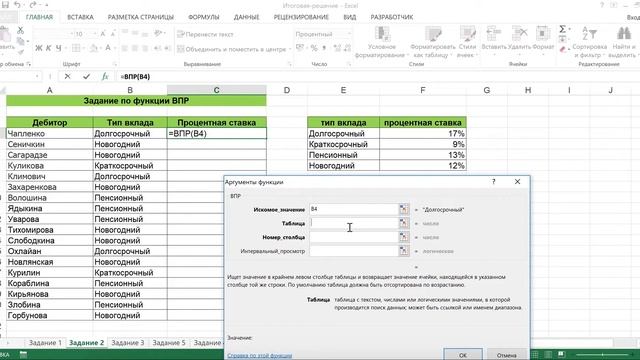Click the OK button in dialog
The height and width of the screenshot is (360, 640).
click(x=463, y=355)
